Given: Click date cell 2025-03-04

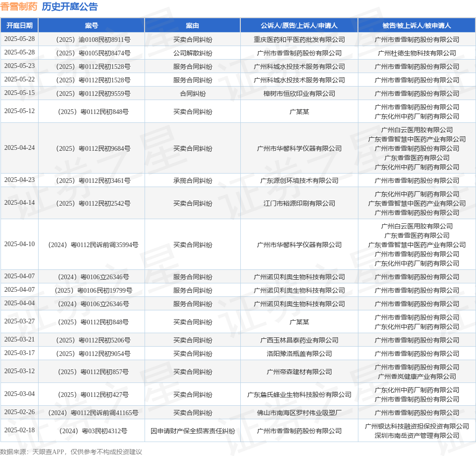Looking at the screenshot, I should coord(20,394).
